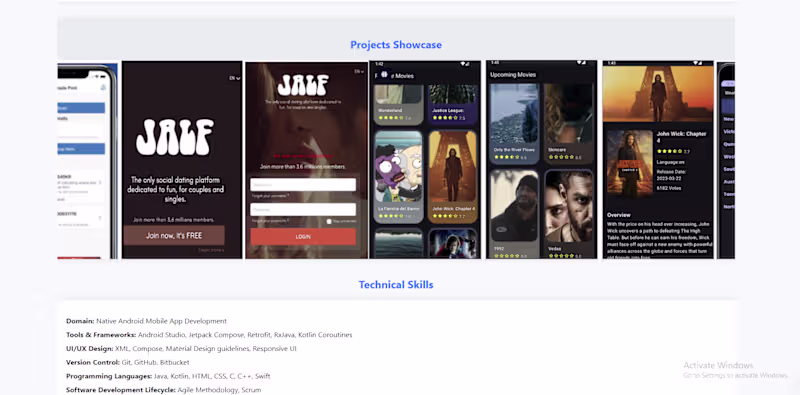800x395 pixels.
Task: Click the red LOGIN button
Action: point(303,237)
